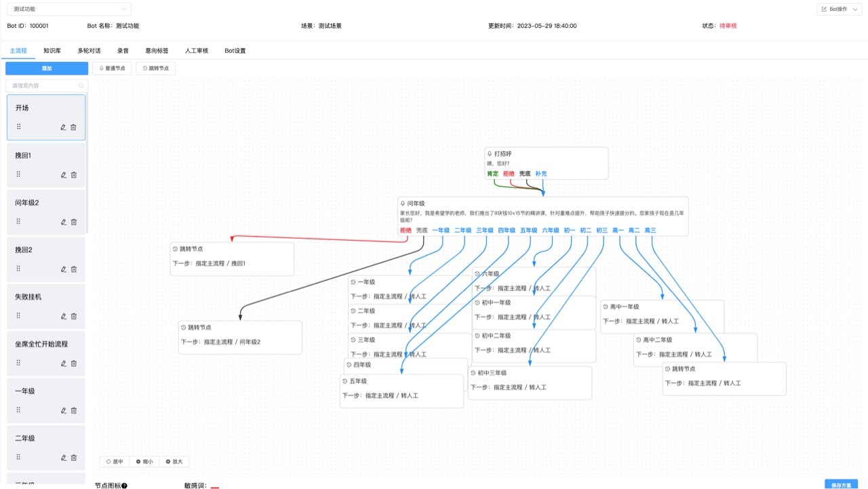Click the 一年级 branch label on 问年级
Viewport: 868px width, 489px height.
tap(441, 231)
